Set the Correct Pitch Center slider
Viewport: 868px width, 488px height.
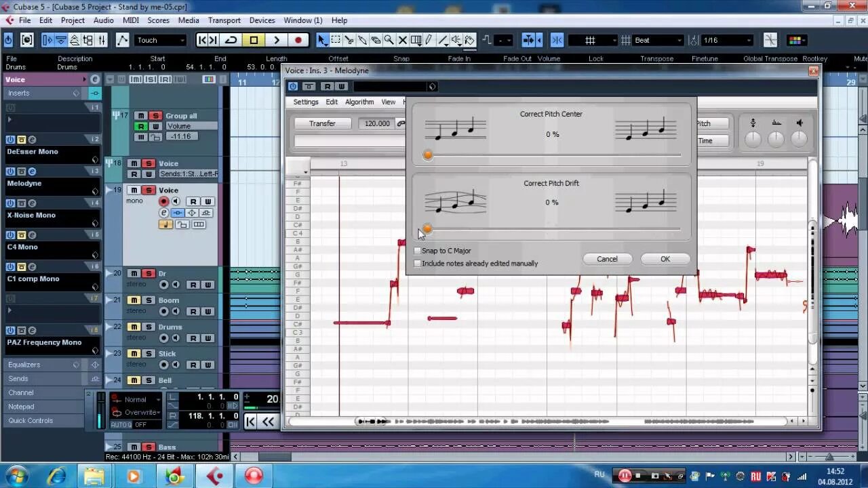427,155
